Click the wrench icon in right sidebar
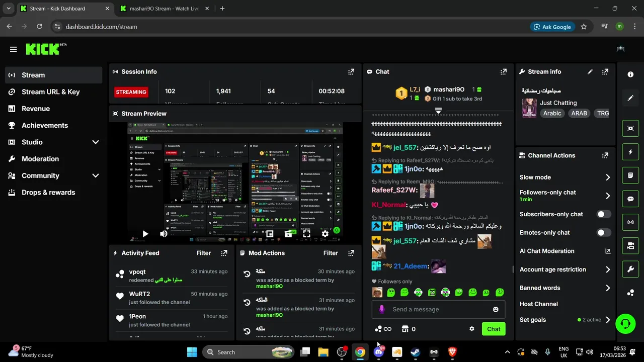This screenshot has height=362, width=644. [x=630, y=269]
